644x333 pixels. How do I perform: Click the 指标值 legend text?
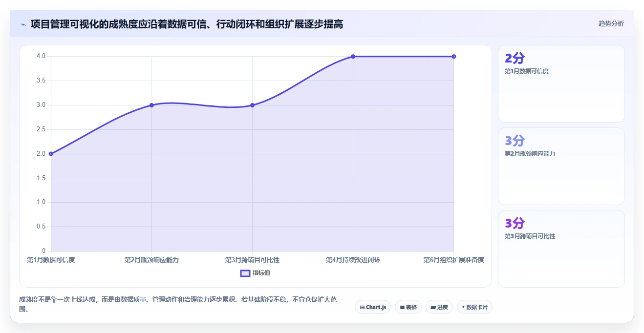click(x=261, y=273)
